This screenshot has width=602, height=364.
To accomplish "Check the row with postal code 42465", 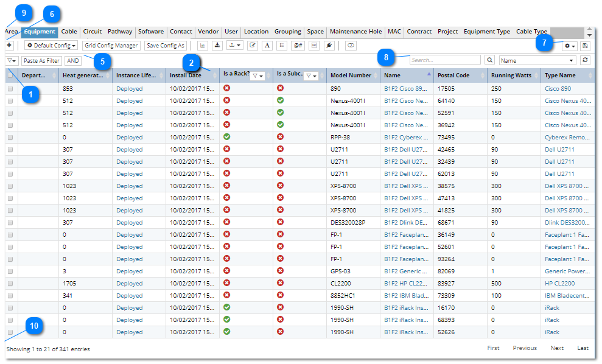I will tap(10, 150).
